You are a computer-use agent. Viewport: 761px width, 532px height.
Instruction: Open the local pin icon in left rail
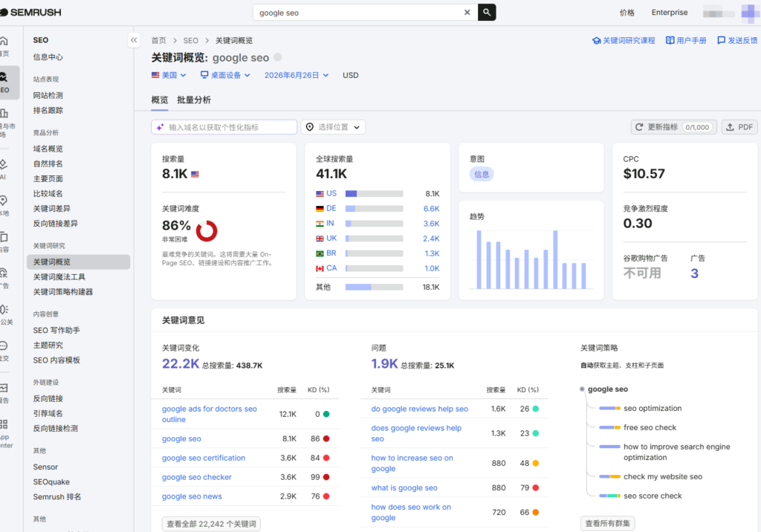(4, 201)
